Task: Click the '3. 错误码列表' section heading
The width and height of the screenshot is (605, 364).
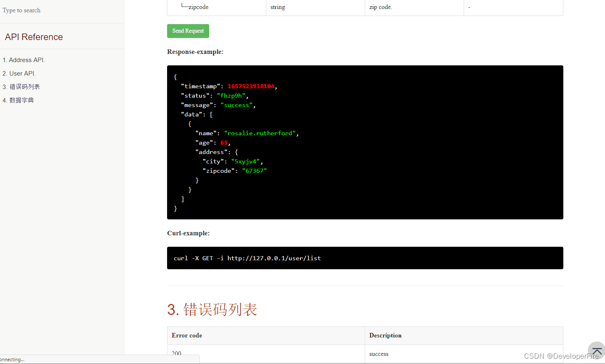Action: 212,310
